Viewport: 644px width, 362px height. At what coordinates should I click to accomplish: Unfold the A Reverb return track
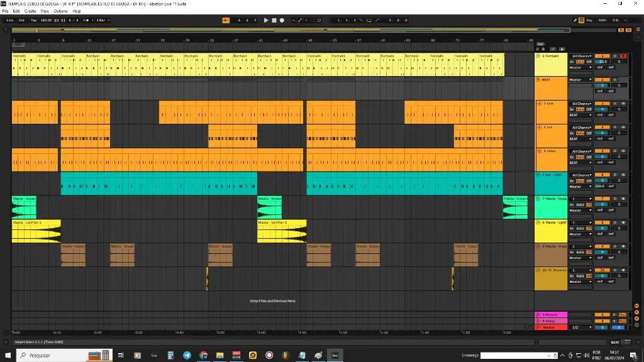pyautogui.click(x=538, y=315)
